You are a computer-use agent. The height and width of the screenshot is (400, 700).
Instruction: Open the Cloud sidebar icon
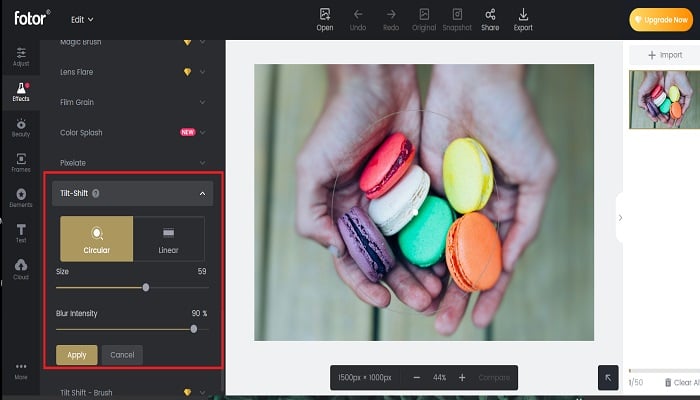point(21,269)
